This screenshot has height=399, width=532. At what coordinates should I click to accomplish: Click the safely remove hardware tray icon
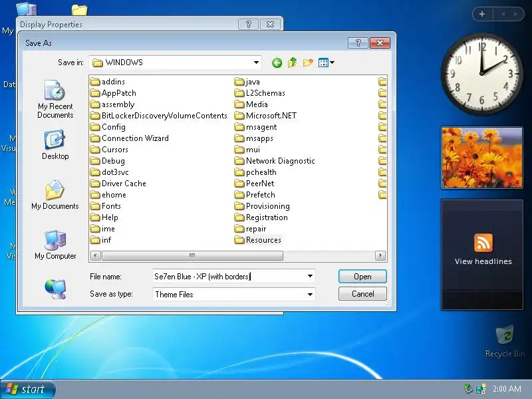pos(468,389)
